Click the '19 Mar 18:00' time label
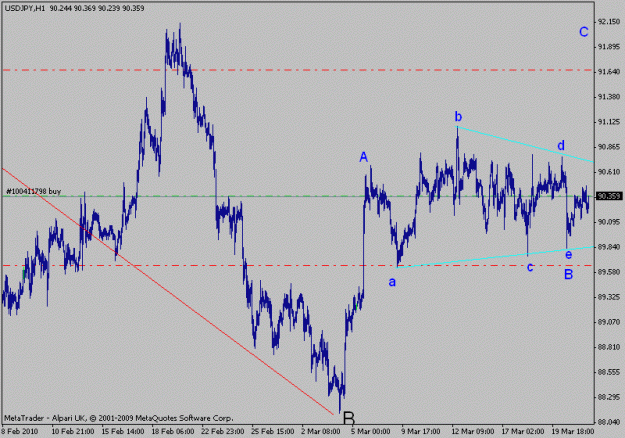Screen dimensions: 625x438 pos(572,432)
